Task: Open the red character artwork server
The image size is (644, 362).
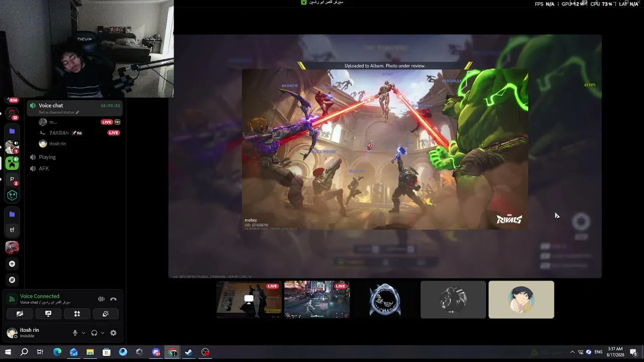Action: pyautogui.click(x=12, y=247)
